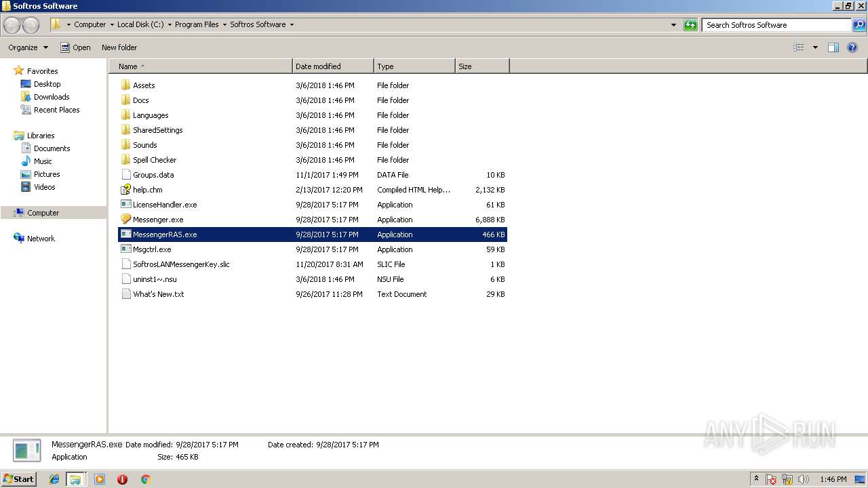
Task: Click the New folder button
Action: click(x=119, y=47)
